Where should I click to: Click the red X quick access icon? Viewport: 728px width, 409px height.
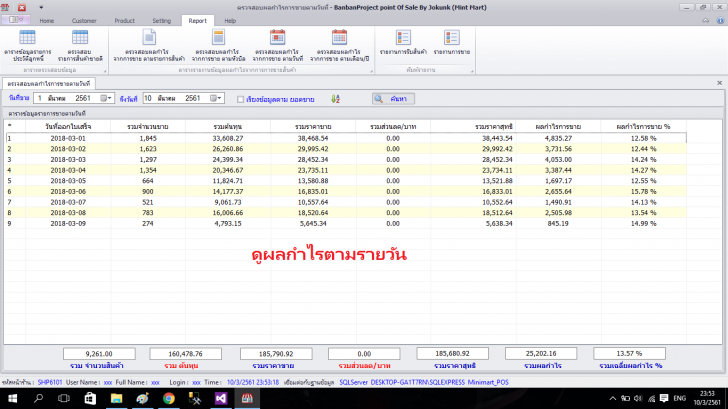[22, 7]
